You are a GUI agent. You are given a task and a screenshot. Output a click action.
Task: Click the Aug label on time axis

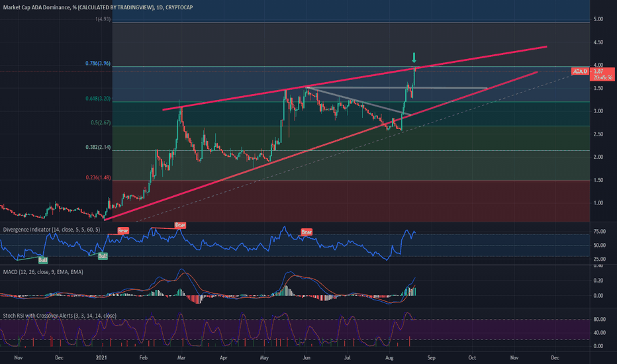(x=389, y=357)
